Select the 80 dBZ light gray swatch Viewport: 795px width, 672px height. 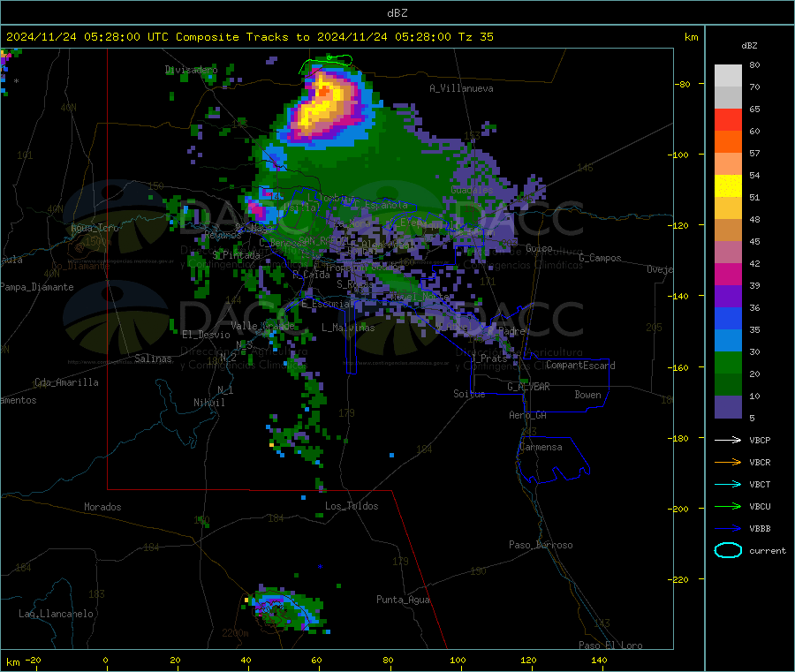[728, 76]
